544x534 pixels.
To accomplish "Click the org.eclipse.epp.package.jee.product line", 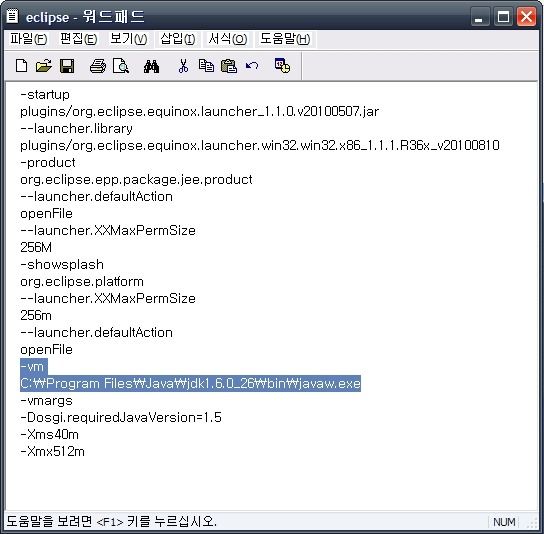I will (136, 179).
